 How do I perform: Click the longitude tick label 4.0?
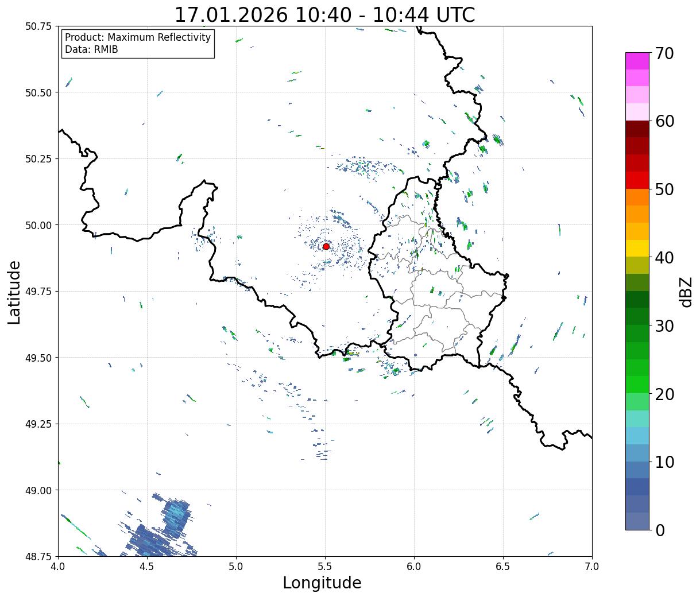pyautogui.click(x=58, y=567)
